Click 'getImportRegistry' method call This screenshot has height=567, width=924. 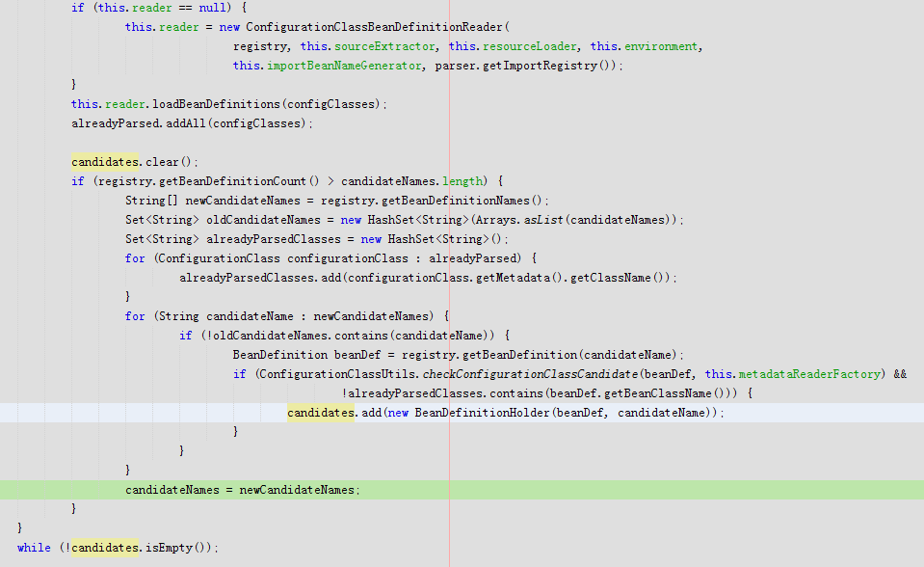540,66
